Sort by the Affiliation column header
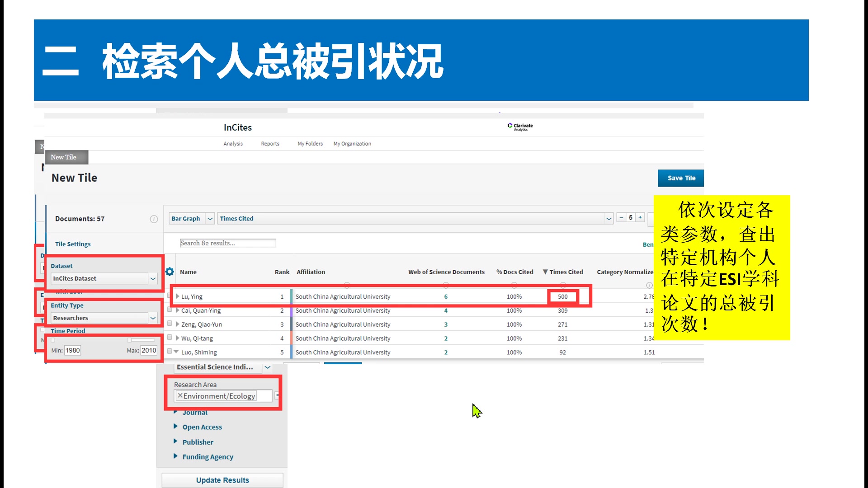868x488 pixels. click(x=311, y=272)
